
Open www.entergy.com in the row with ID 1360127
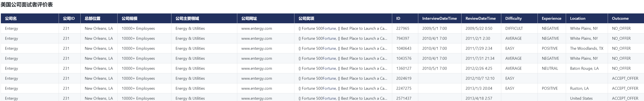[x=257, y=68]
